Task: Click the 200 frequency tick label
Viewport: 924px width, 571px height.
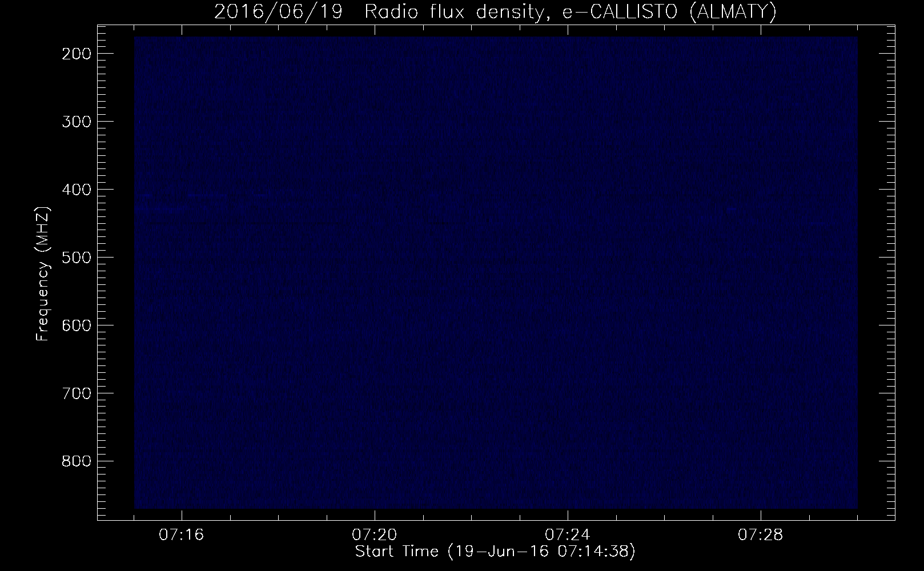Action: click(x=76, y=53)
